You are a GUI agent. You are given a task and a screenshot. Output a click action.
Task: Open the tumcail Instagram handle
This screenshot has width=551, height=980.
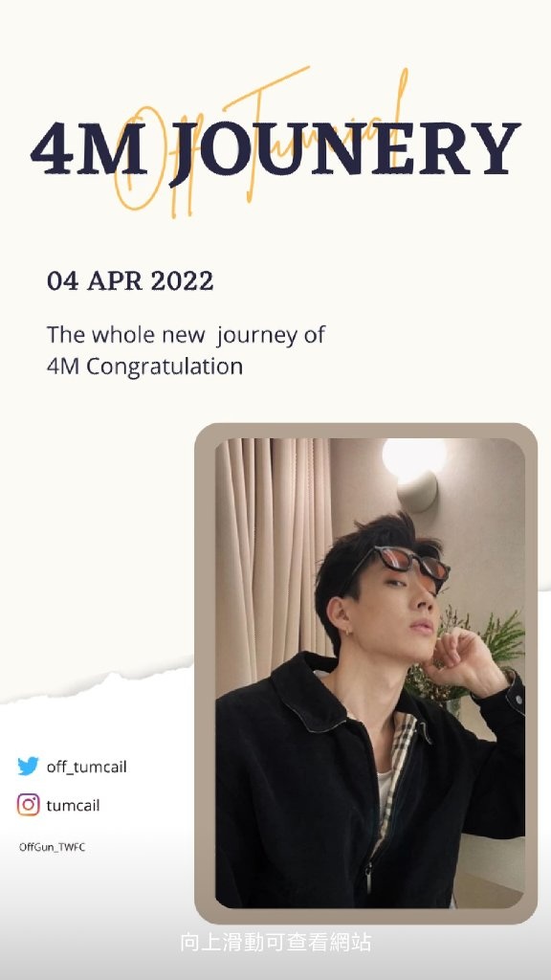click(73, 806)
